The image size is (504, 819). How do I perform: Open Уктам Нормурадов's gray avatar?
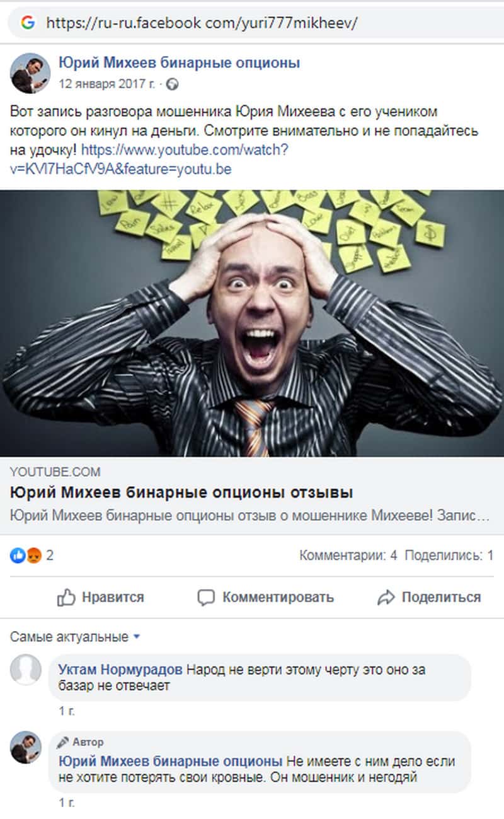pos(26,670)
